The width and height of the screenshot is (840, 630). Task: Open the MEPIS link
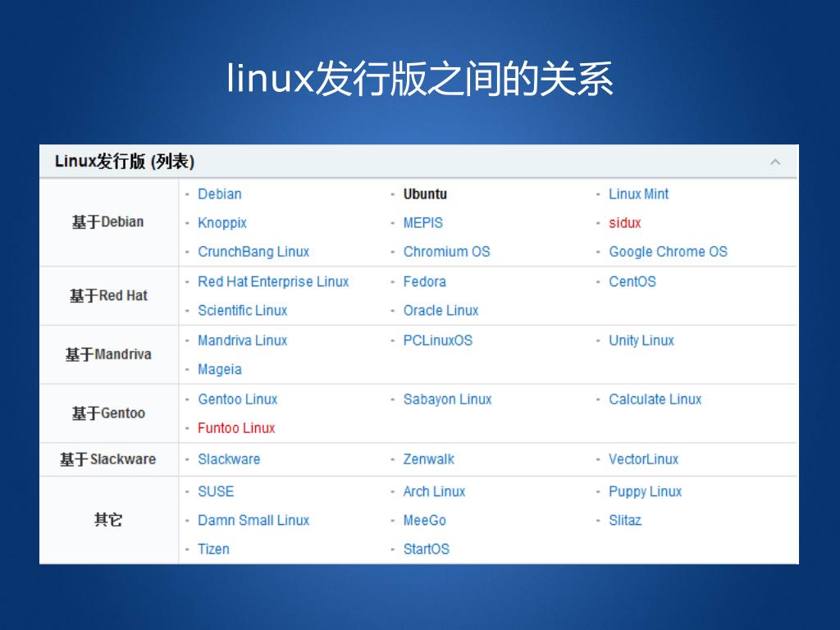pos(423,223)
